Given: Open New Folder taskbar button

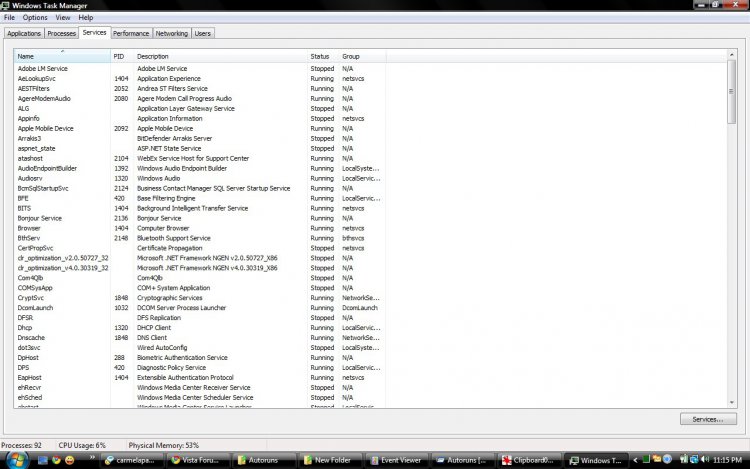Looking at the screenshot, I should click(x=329, y=460).
